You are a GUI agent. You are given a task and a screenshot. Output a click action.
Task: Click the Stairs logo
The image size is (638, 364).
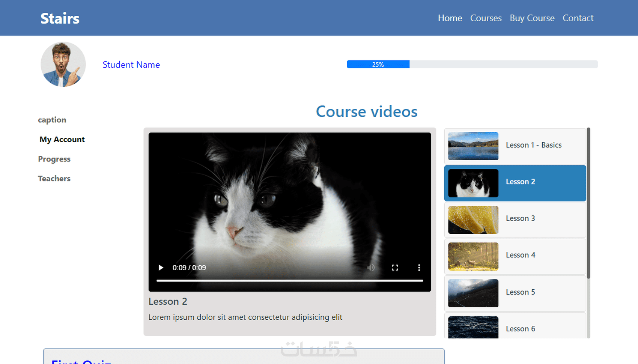pos(60,18)
